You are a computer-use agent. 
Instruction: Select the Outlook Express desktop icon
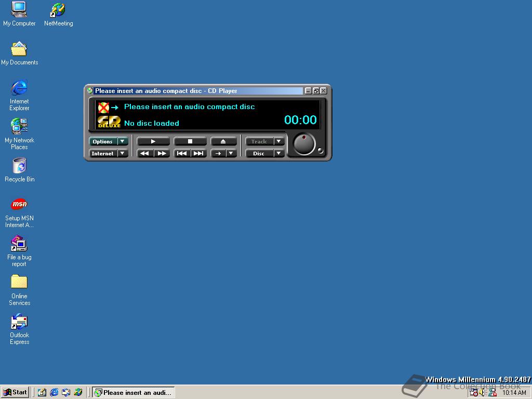coord(19,329)
